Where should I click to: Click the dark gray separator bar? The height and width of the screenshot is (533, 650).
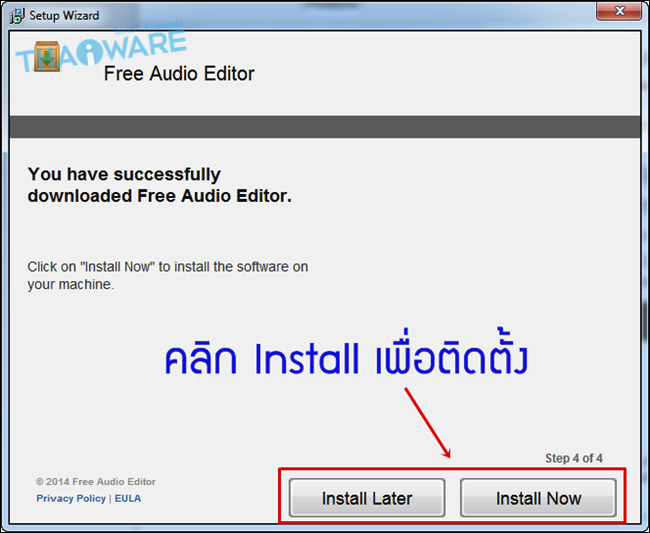click(325, 127)
